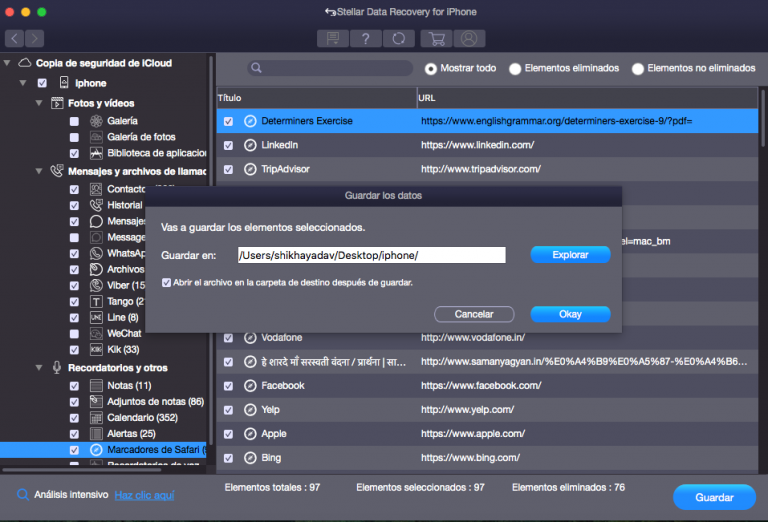The width and height of the screenshot is (768, 522).
Task: Select the Elementos eliminados radio button
Action: click(x=515, y=69)
